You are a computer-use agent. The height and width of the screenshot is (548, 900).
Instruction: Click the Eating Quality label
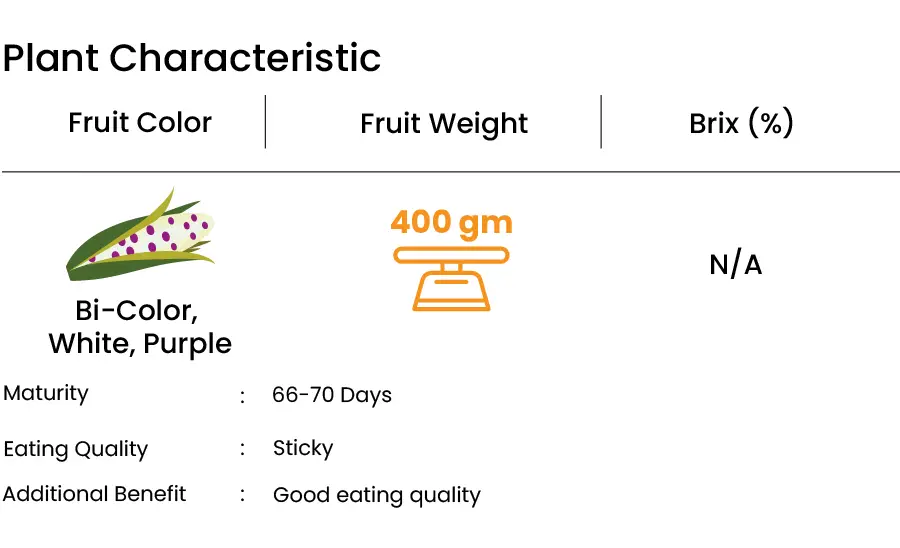pyautogui.click(x=75, y=449)
